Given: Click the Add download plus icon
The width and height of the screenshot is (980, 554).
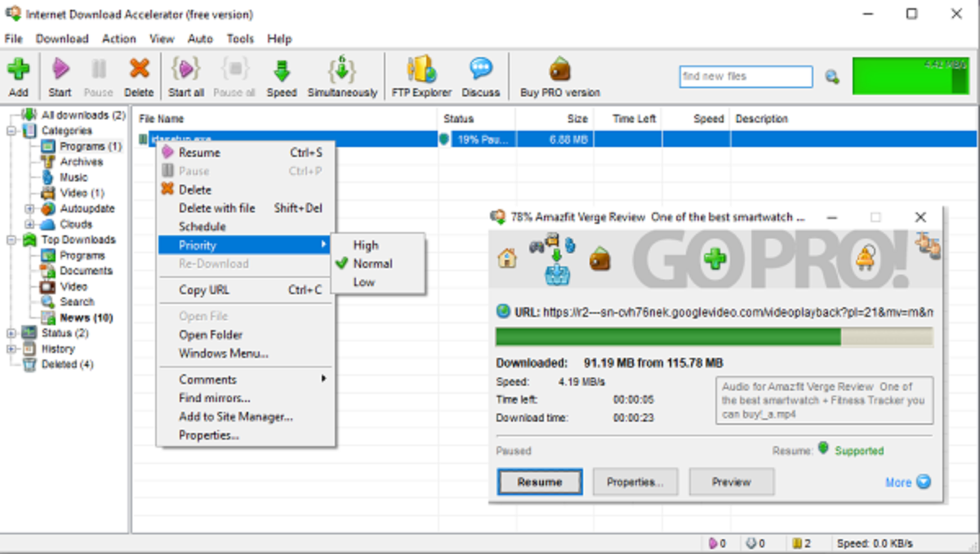Looking at the screenshot, I should click(18, 69).
